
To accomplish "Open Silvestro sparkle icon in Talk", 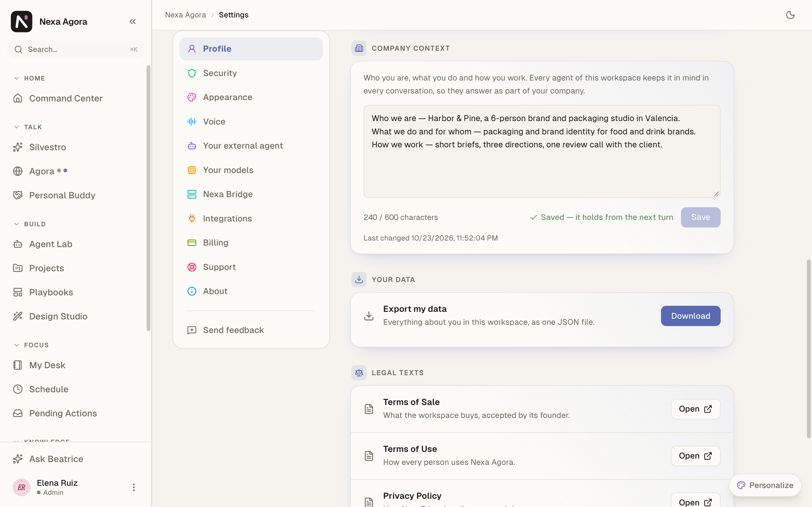I will (18, 147).
